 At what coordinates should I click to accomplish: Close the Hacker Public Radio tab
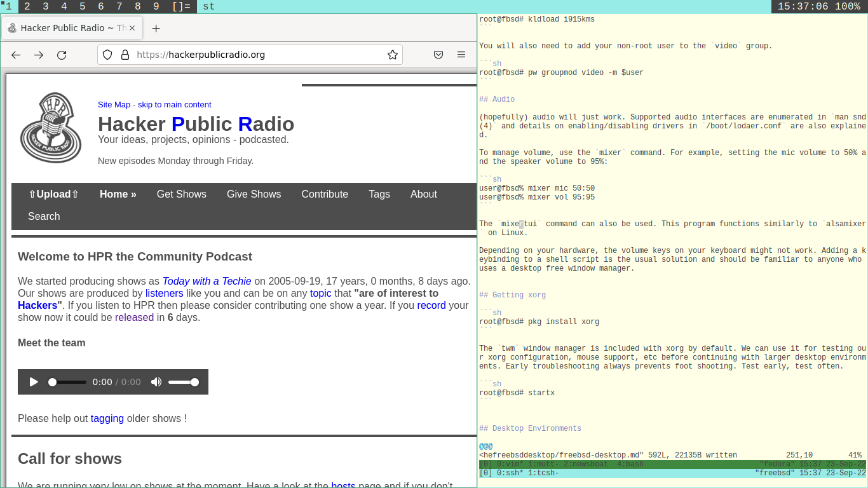(x=133, y=28)
